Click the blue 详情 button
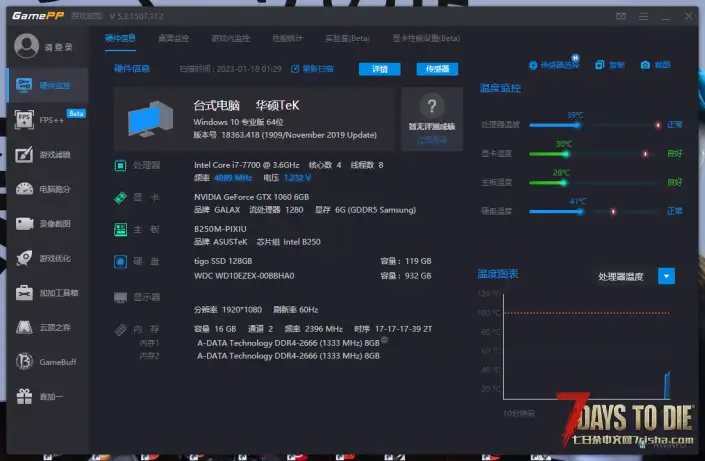 (379, 69)
